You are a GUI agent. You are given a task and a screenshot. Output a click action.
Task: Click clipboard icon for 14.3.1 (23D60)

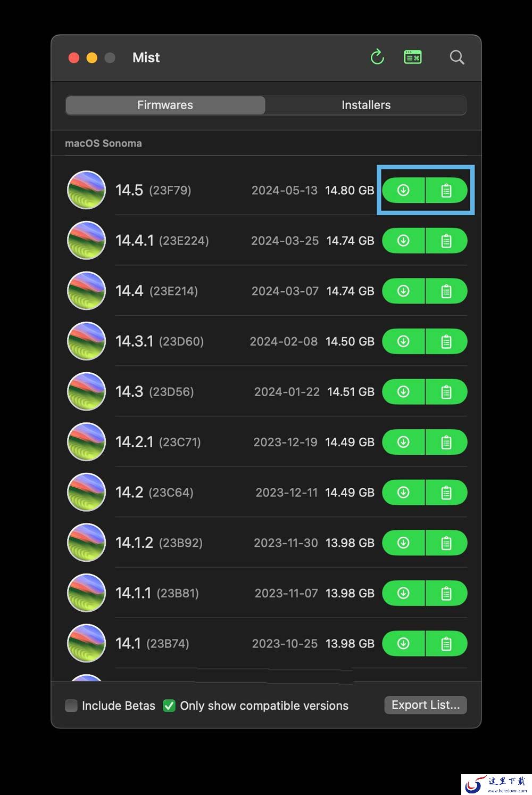click(446, 341)
